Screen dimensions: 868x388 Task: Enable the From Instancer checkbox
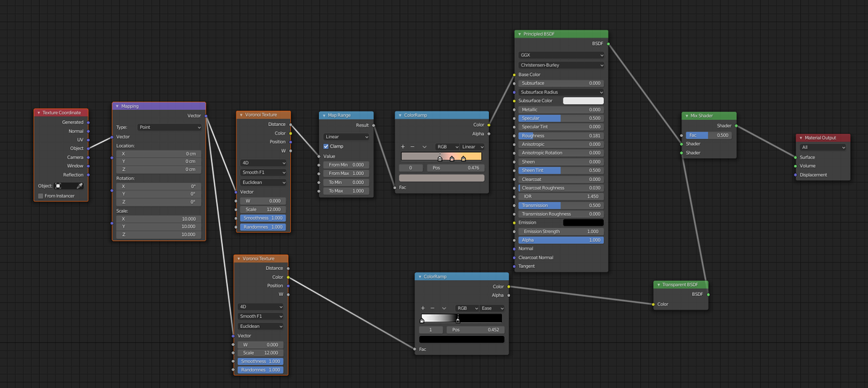[x=40, y=195]
